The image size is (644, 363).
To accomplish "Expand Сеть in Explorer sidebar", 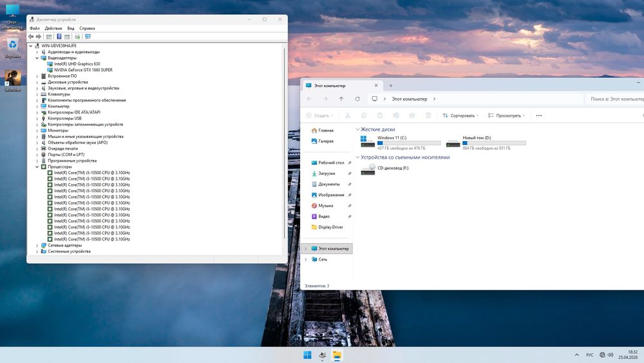I will tap(305, 259).
